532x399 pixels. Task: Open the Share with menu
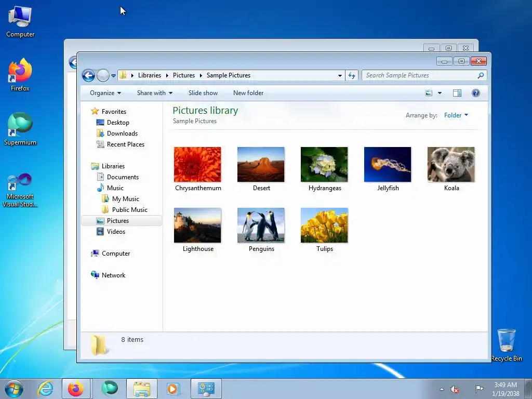[155, 93]
